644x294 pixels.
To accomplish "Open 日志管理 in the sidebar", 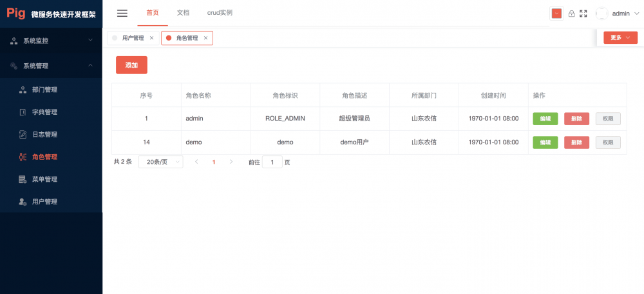I will tap(51, 135).
